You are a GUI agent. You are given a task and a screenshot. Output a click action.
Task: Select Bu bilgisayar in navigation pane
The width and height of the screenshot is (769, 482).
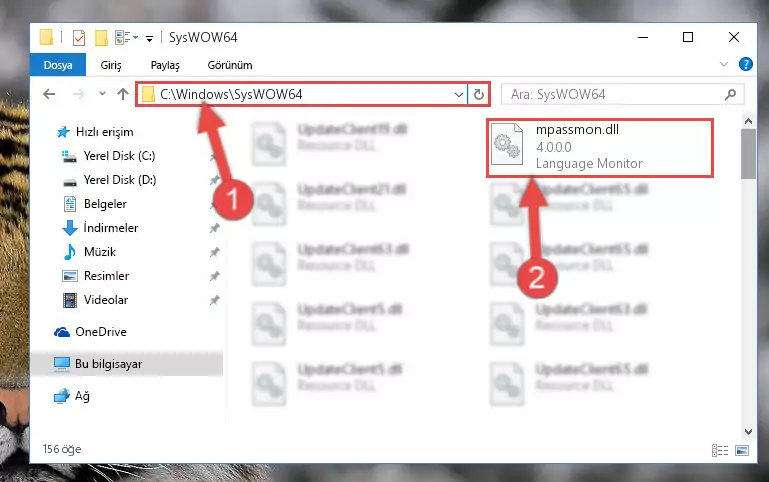(x=127, y=364)
